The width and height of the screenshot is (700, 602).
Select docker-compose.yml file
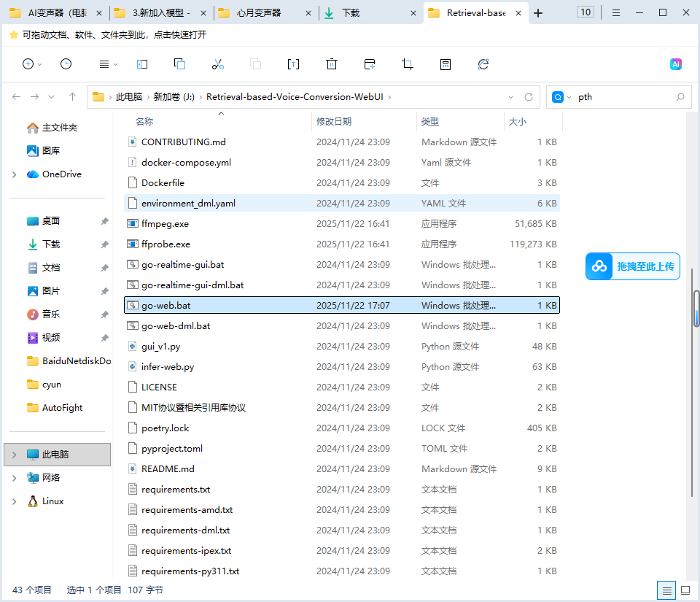pos(342,163)
